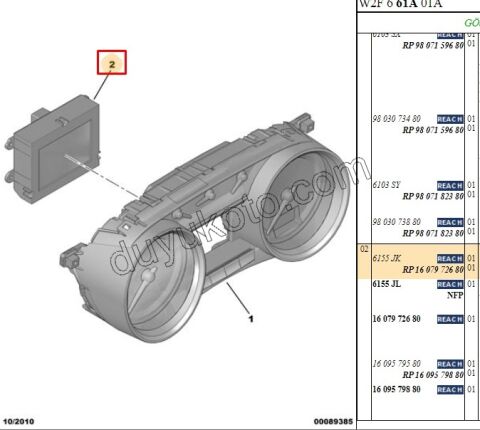Screen dimensions: 480x430
Task: Click callout number 1 below the instrument cluster
Action: pos(251,319)
